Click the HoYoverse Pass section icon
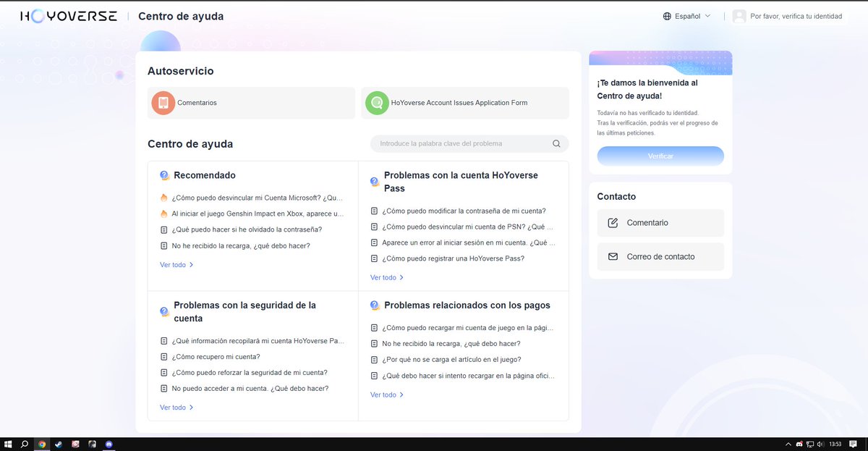Viewport: 868px width, 451px height. tap(375, 182)
